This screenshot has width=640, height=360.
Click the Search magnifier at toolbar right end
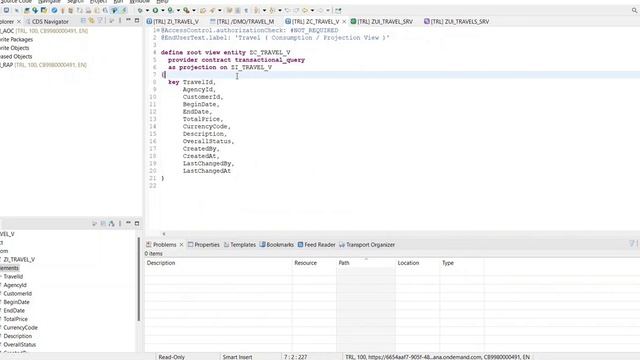point(634,10)
